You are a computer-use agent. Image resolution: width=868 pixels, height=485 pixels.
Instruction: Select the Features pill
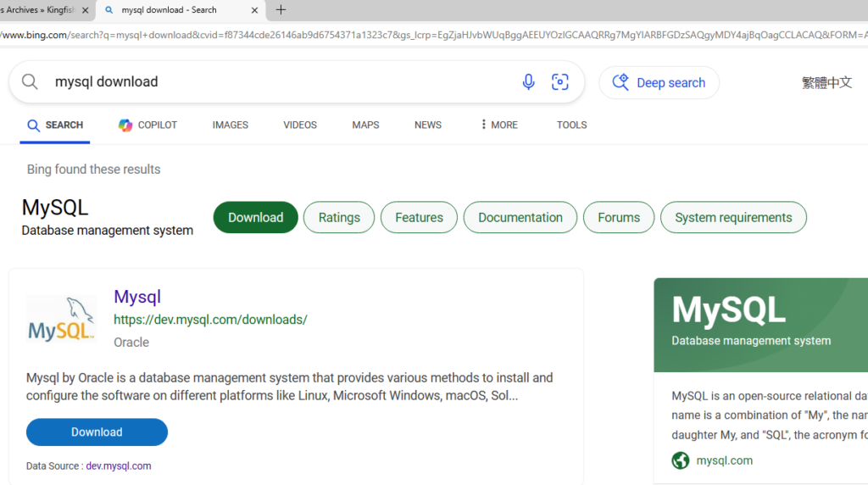(419, 217)
